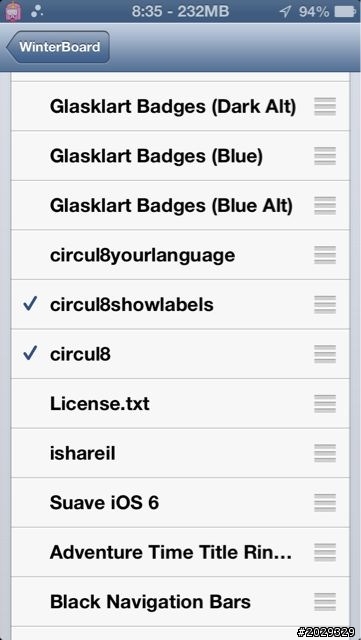Select the Black Navigation Bars theme

click(x=180, y=602)
